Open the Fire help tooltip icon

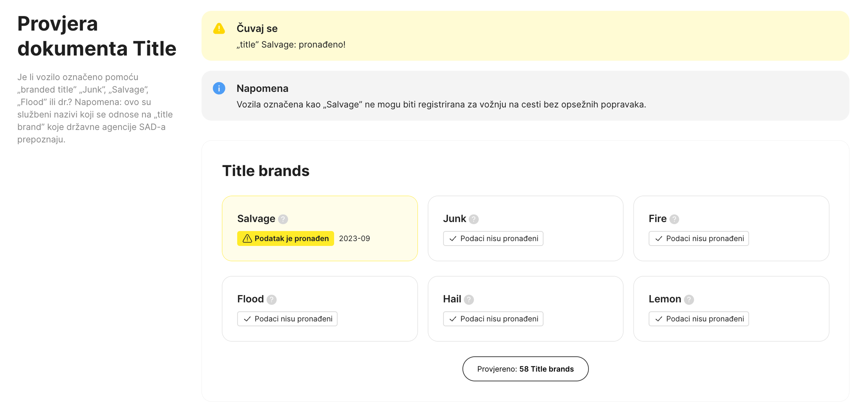click(x=674, y=219)
